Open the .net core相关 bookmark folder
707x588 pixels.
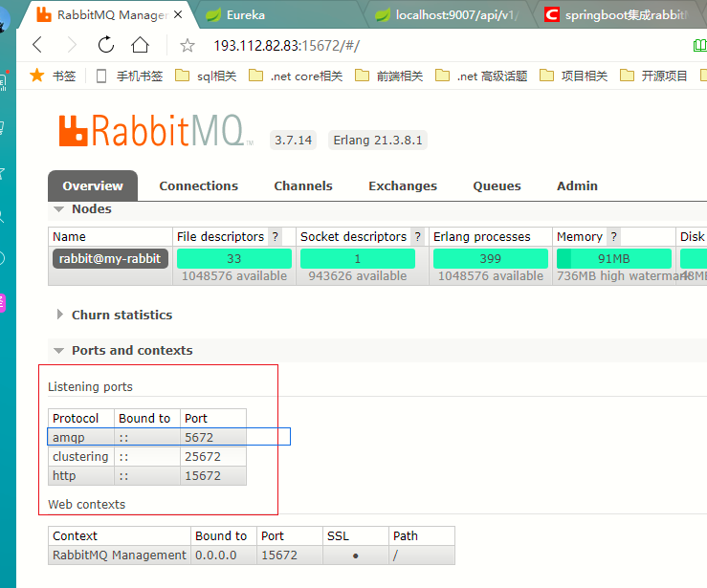(296, 76)
